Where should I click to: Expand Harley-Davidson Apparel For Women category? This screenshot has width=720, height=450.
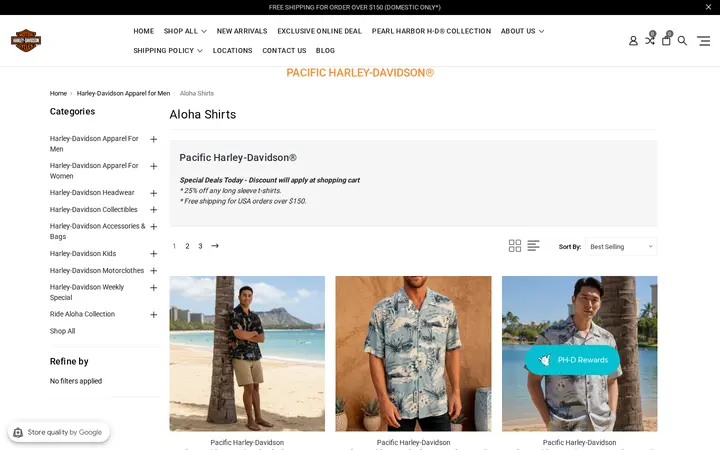click(153, 166)
